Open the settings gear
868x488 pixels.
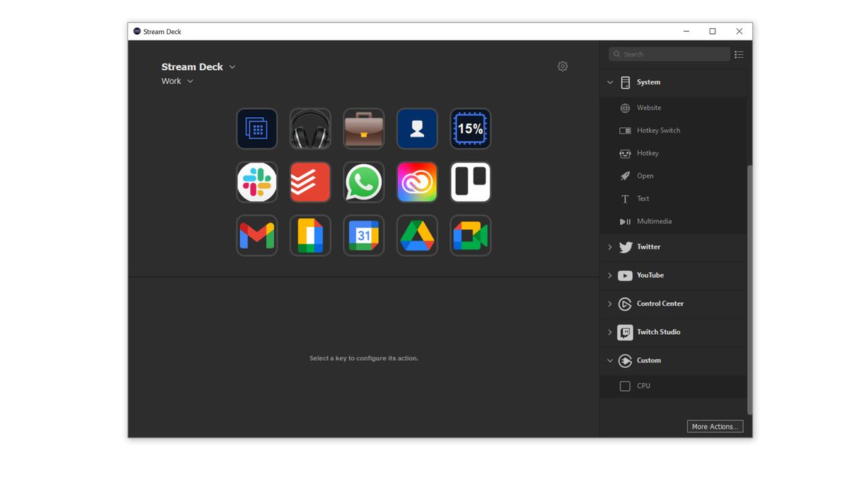(563, 66)
